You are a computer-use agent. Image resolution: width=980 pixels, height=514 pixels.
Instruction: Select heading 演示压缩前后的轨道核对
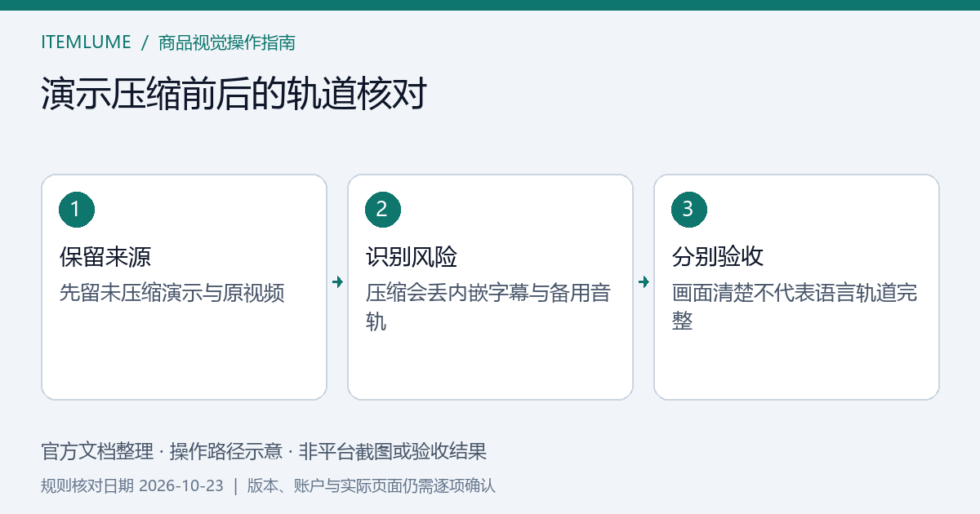coord(234,95)
